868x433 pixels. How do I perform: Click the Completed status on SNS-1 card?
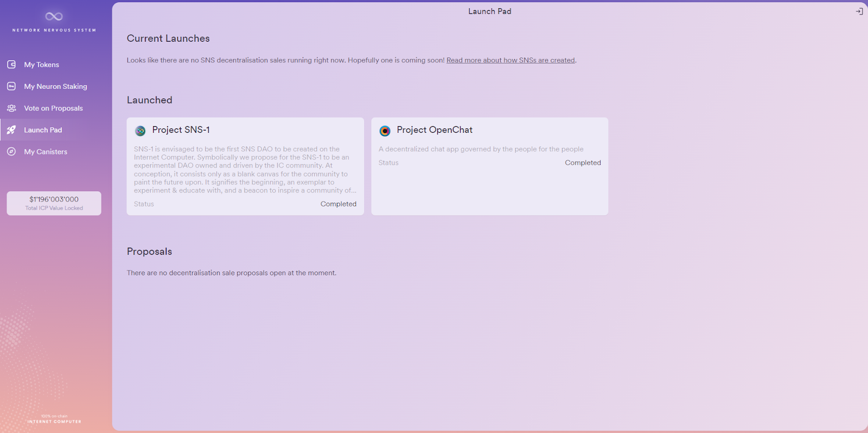[x=339, y=204]
